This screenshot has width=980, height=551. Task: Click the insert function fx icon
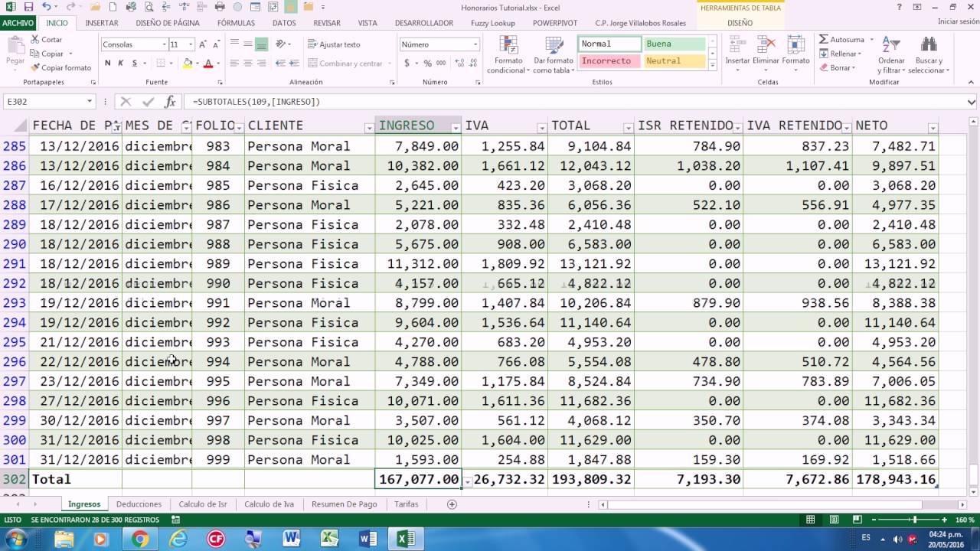coord(170,101)
